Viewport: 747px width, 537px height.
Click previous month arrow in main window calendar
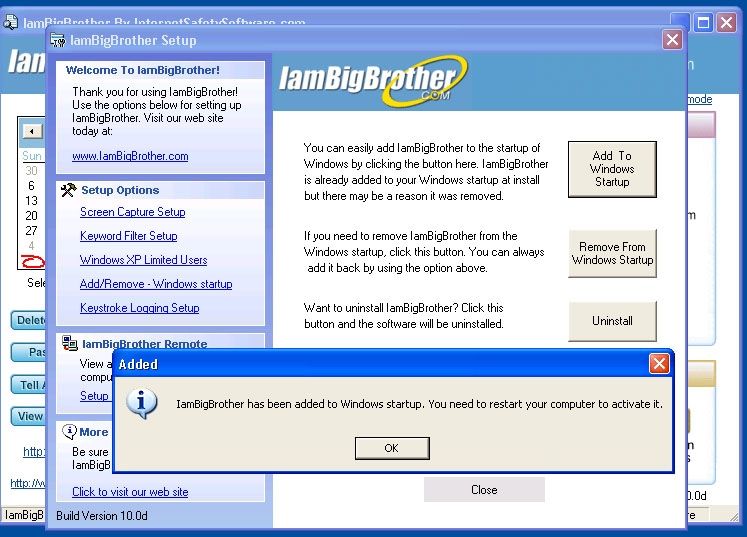(x=32, y=132)
